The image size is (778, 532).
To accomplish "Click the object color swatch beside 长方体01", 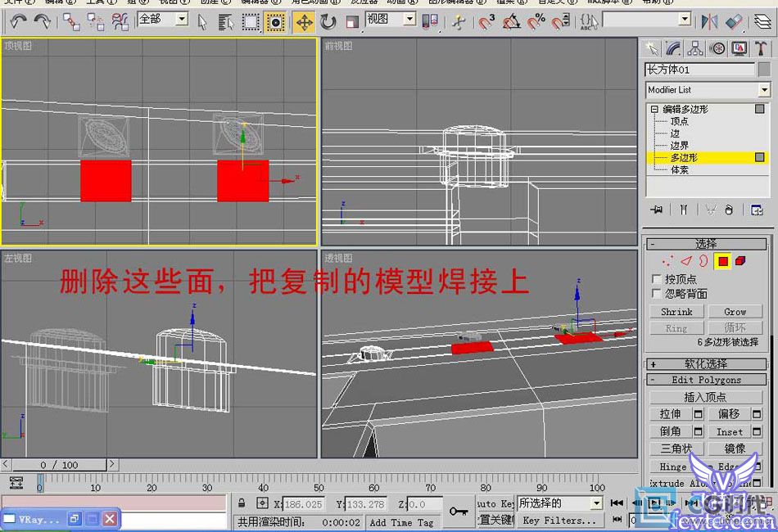I will pos(764,70).
